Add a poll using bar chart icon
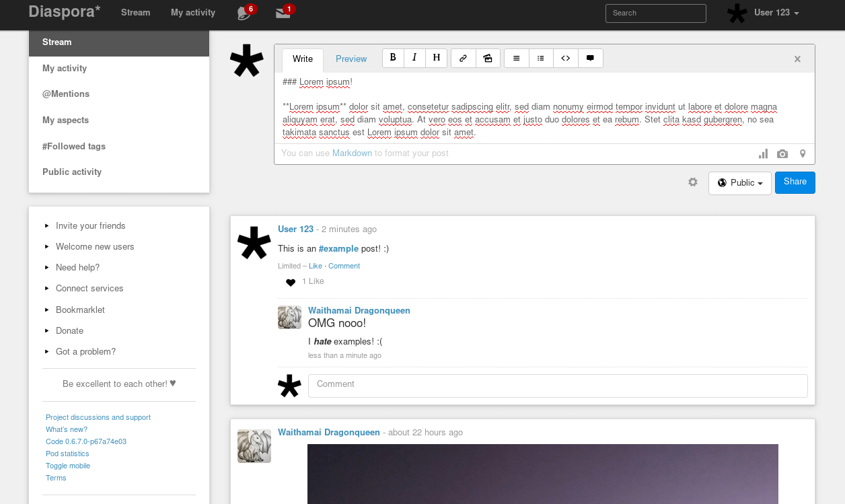The height and width of the screenshot is (504, 845). 763,153
